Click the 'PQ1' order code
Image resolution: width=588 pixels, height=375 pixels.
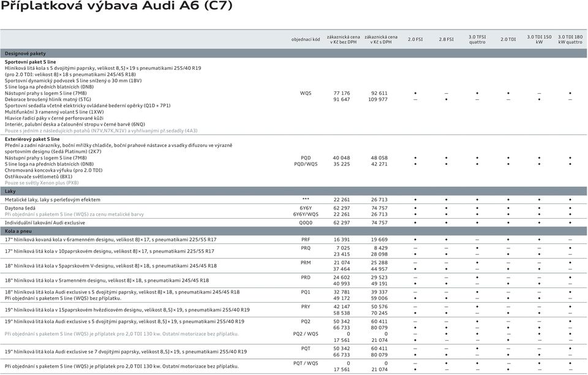306,292
